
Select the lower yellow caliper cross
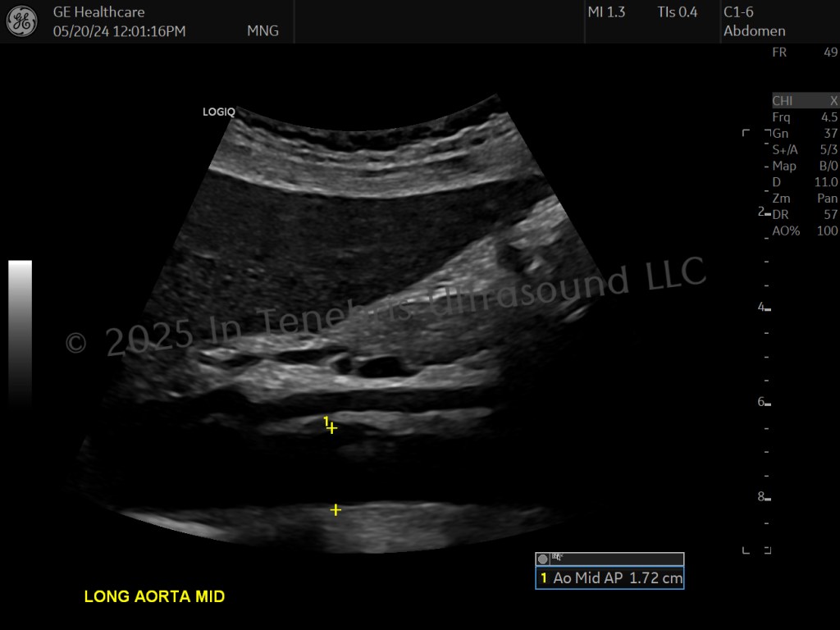pos(336,509)
